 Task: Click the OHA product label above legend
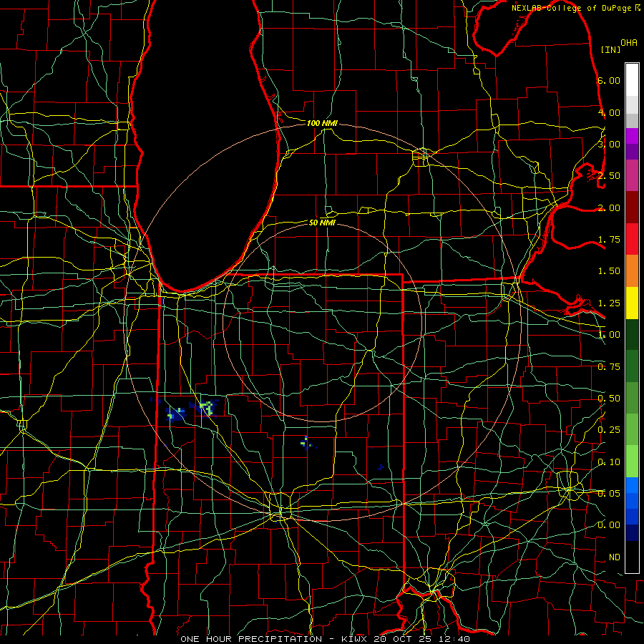(x=629, y=43)
